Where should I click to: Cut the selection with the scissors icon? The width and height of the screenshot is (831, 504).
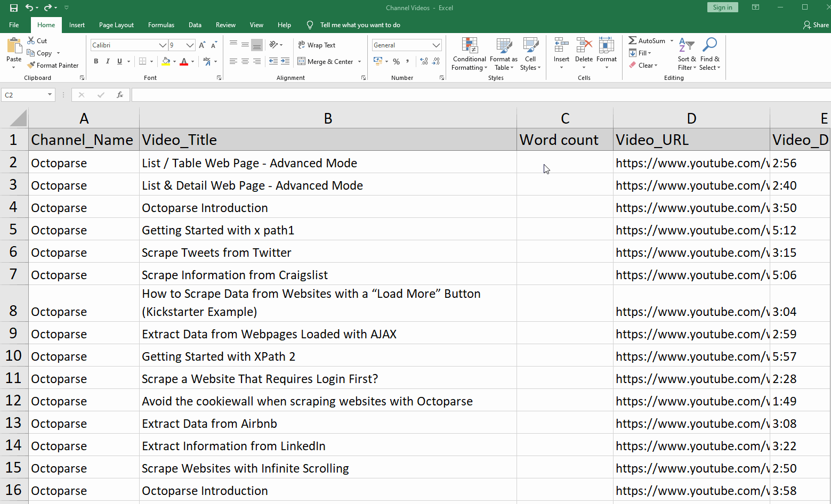(x=37, y=40)
